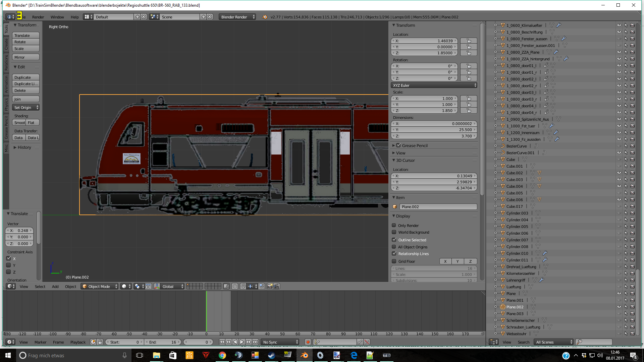Open the Add menu in 3D view
The width and height of the screenshot is (644, 362).
(x=55, y=287)
